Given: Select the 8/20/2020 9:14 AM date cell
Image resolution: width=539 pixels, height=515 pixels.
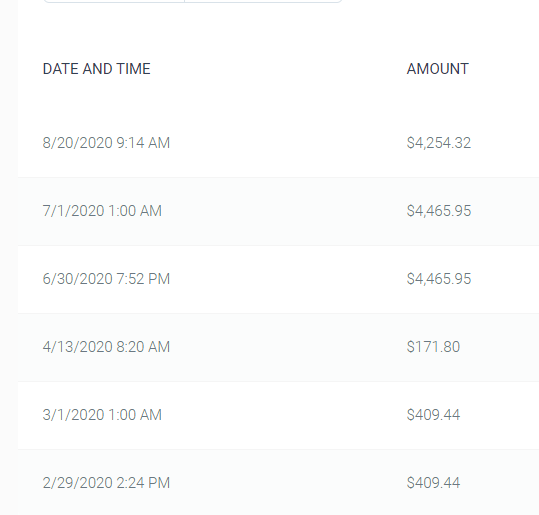Looking at the screenshot, I should click(x=106, y=143).
